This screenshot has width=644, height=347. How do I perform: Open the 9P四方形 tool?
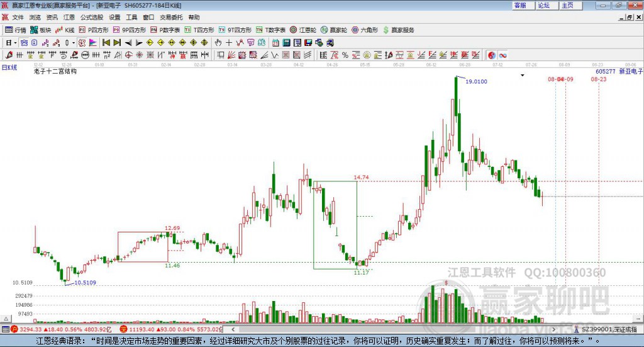(x=129, y=30)
